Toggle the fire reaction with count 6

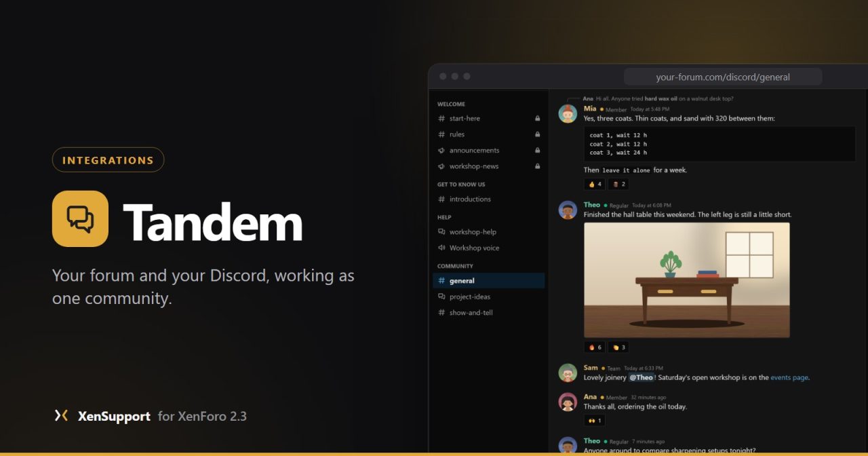(595, 347)
